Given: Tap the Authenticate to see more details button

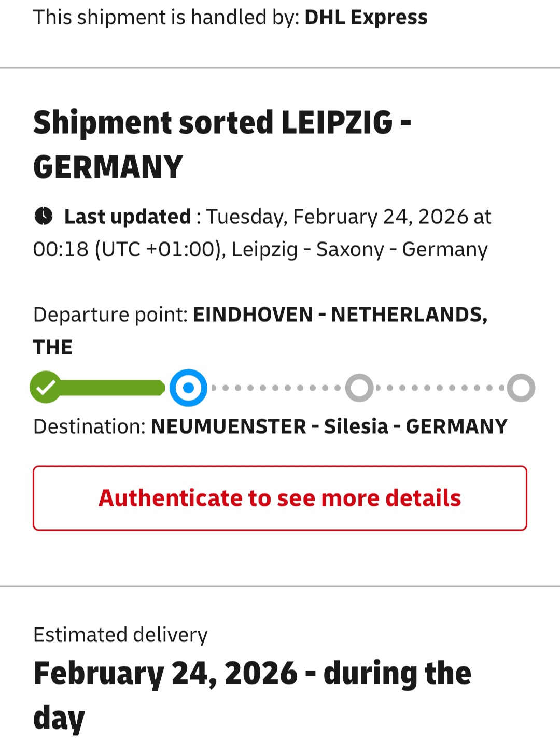Looking at the screenshot, I should coord(280,498).
